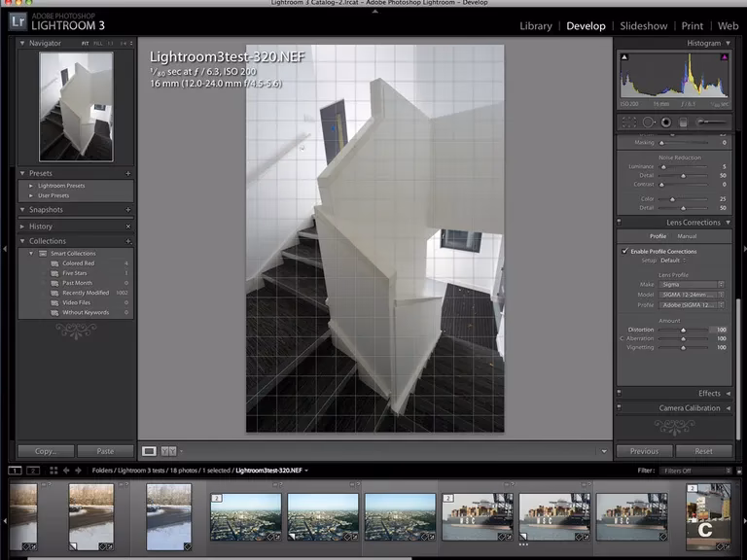Toggle the Lens Corrections panel switch
The height and width of the screenshot is (560, 747).
pyautogui.click(x=620, y=223)
